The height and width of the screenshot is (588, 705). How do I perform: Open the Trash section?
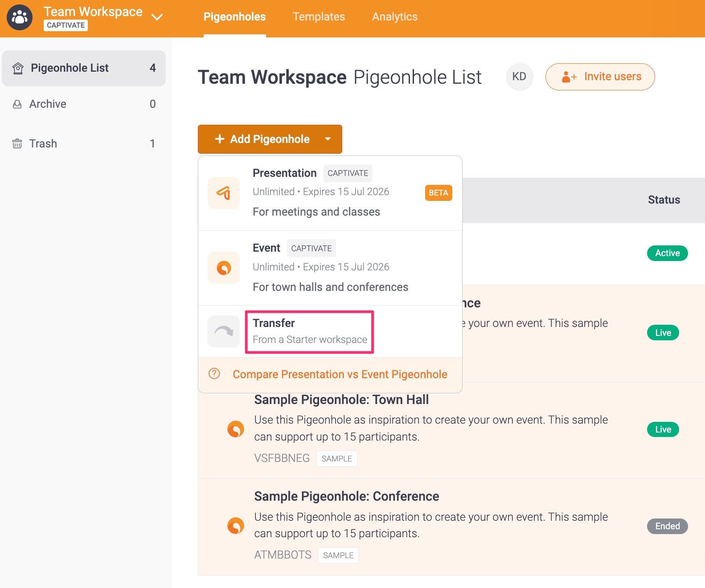click(x=84, y=143)
